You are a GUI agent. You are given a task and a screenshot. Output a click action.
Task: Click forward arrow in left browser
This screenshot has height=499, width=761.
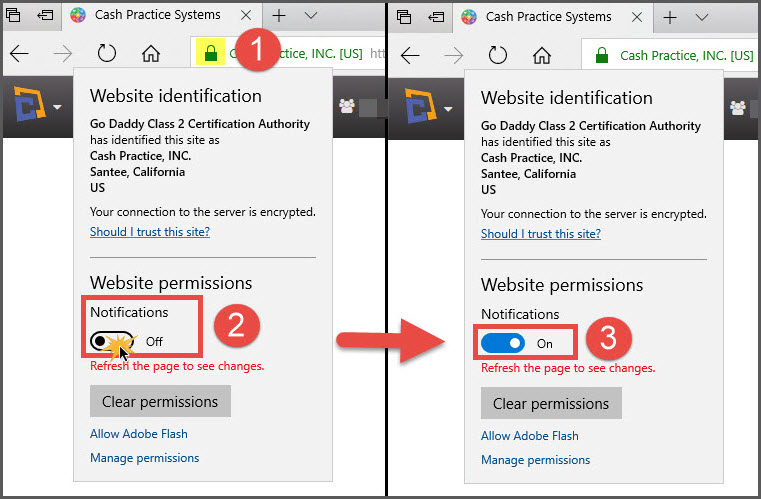pos(63,53)
